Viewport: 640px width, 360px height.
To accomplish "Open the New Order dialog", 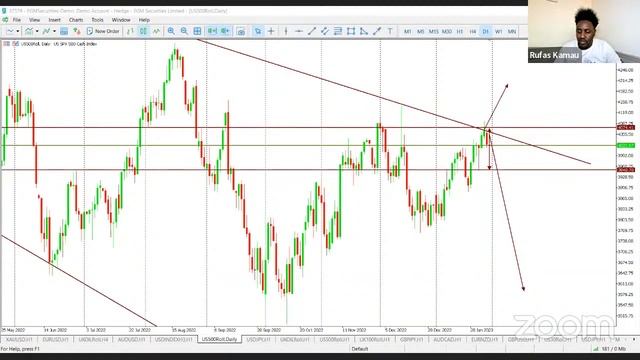I will coord(103,31).
